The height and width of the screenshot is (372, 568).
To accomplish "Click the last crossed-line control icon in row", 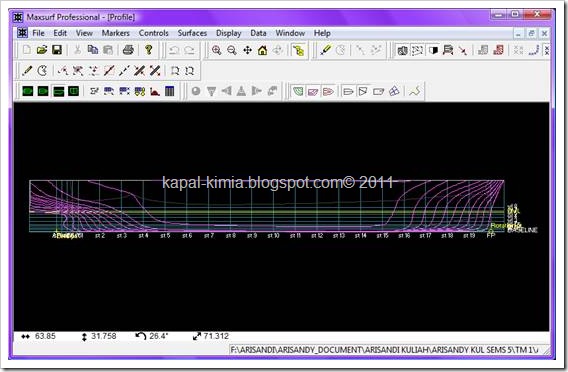I will coord(155,71).
